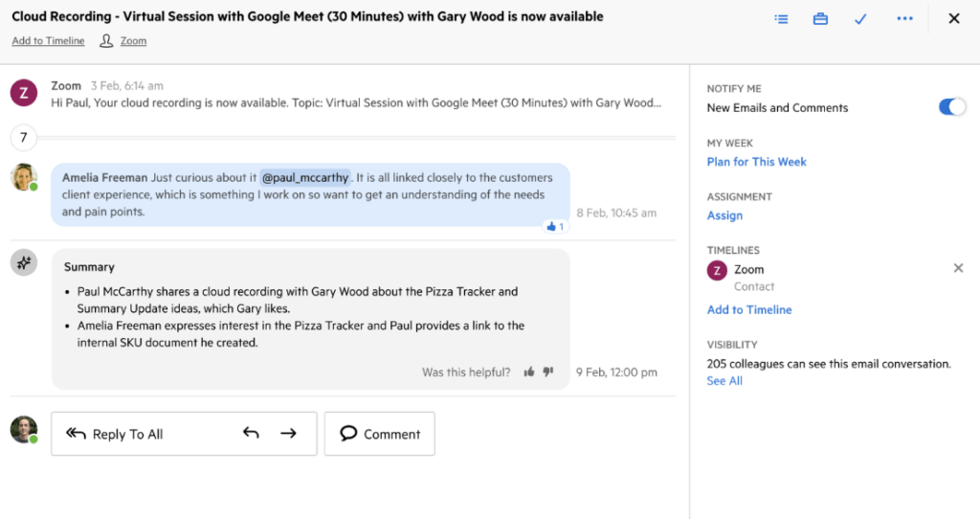Click the Reply To All button
This screenshot has height=519, width=980.
click(x=115, y=434)
